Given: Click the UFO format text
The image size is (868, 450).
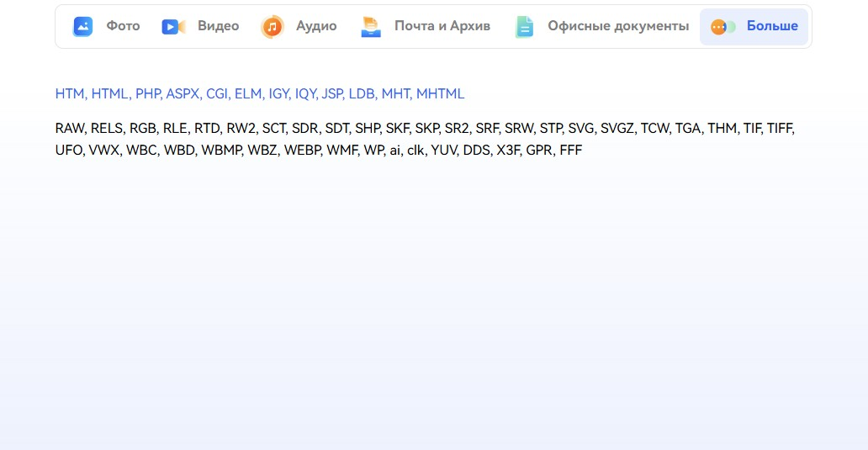Looking at the screenshot, I should tap(69, 151).
